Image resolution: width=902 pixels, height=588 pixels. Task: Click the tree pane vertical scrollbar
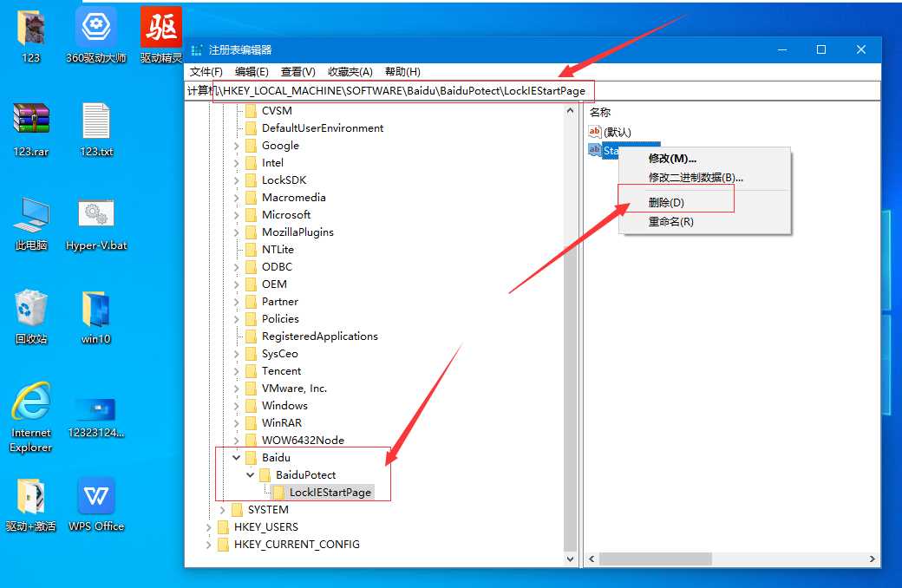coord(570,330)
